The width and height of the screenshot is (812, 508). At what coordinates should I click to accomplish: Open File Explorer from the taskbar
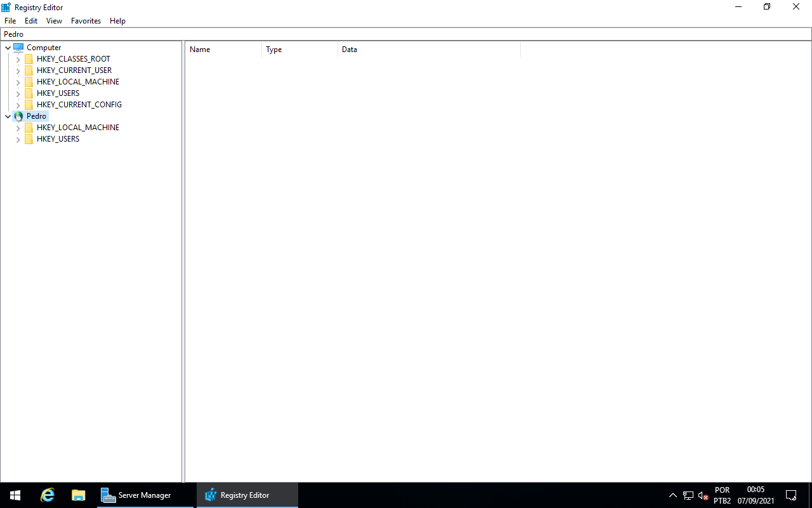click(78, 495)
